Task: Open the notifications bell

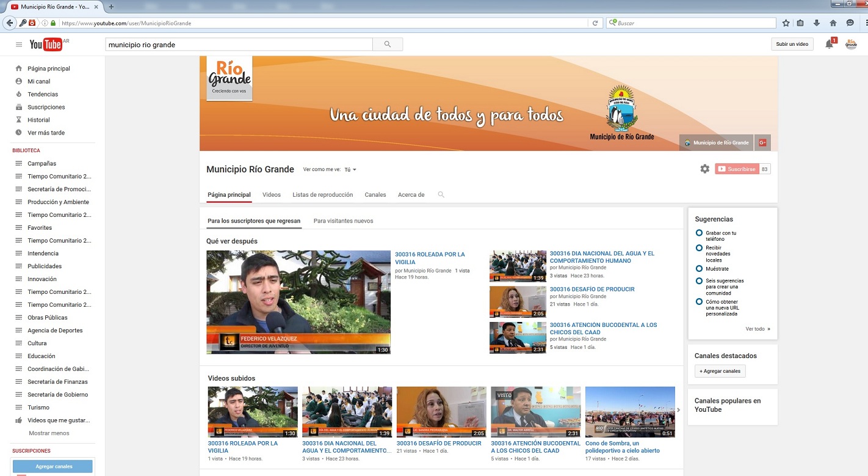Action: coord(829,44)
